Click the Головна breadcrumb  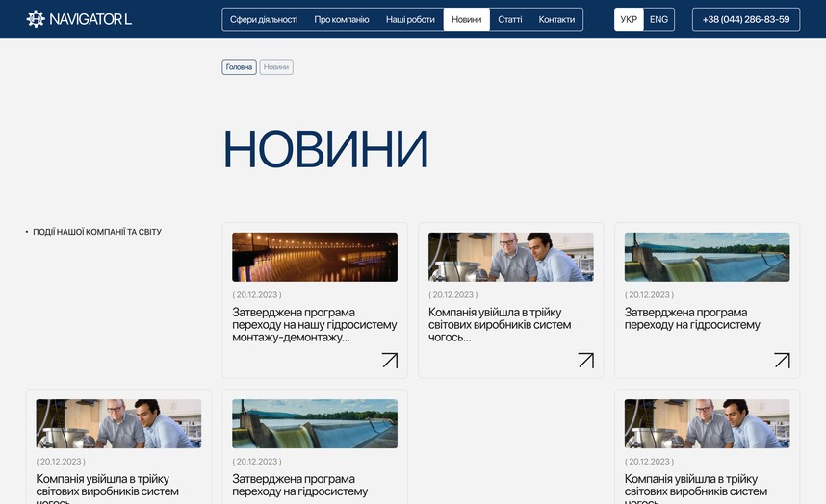pyautogui.click(x=239, y=66)
